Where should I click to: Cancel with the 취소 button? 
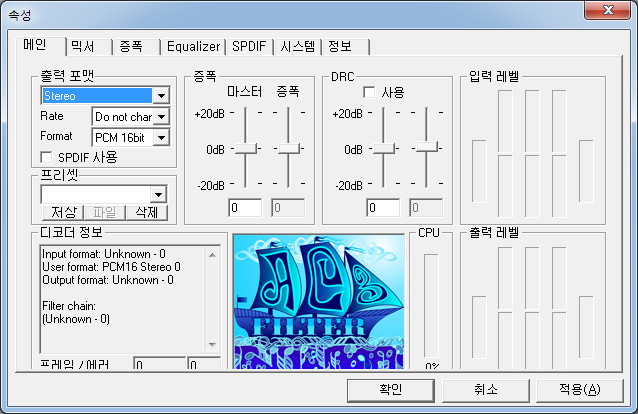(x=485, y=390)
